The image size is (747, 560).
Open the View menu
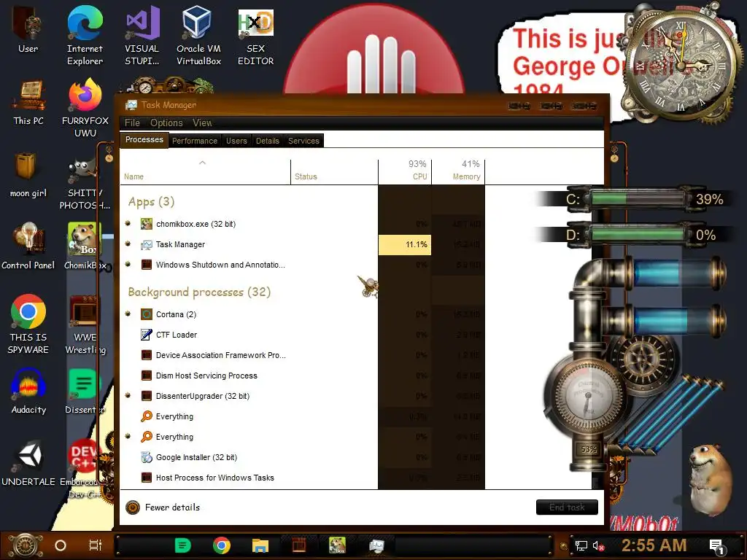(202, 122)
